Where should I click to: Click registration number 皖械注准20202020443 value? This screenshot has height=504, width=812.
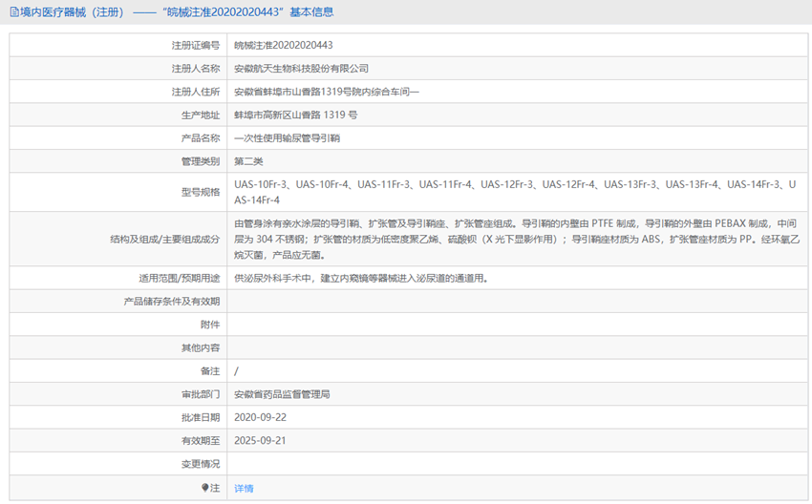(x=284, y=46)
